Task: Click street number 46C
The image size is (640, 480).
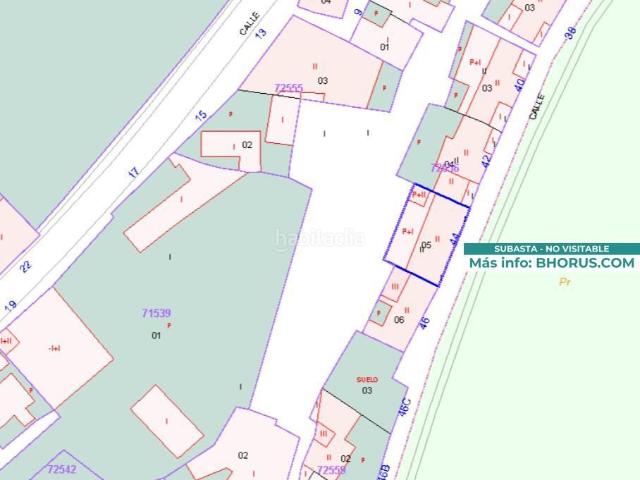Action: pos(404,407)
